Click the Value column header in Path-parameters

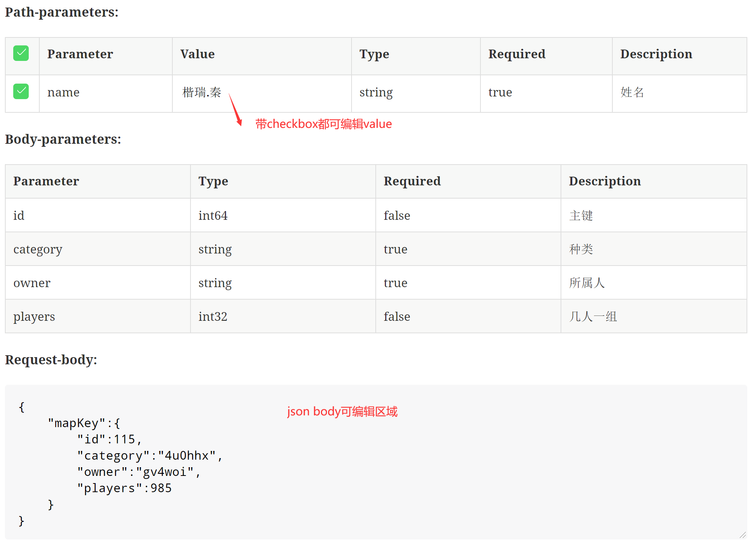pos(197,54)
